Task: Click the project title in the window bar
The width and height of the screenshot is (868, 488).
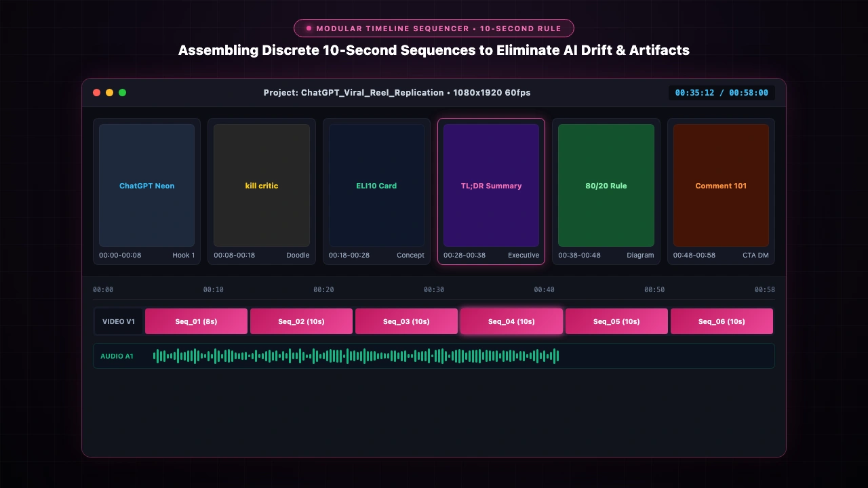Action: point(397,93)
